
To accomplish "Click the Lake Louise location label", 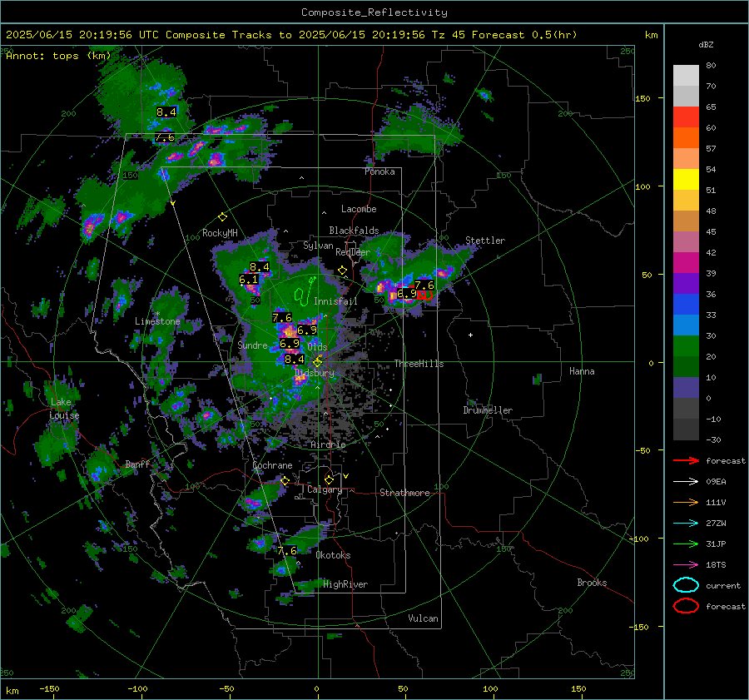I will click(x=64, y=409).
